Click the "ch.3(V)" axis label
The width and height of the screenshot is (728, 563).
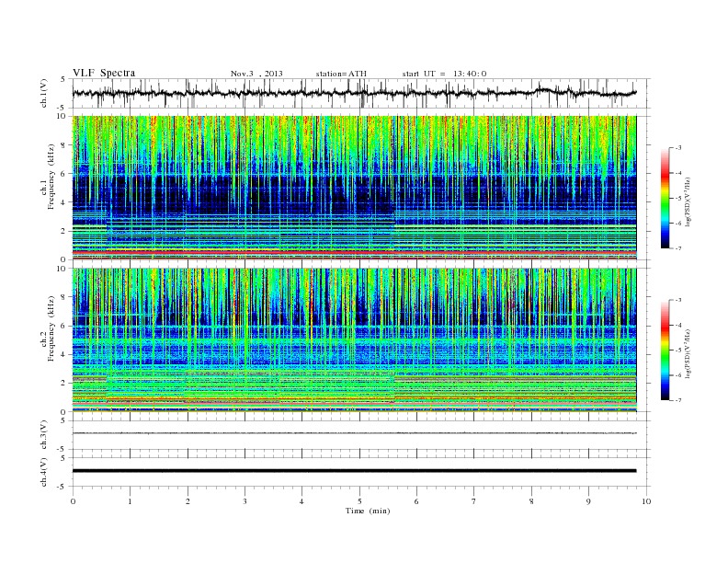coord(44,435)
